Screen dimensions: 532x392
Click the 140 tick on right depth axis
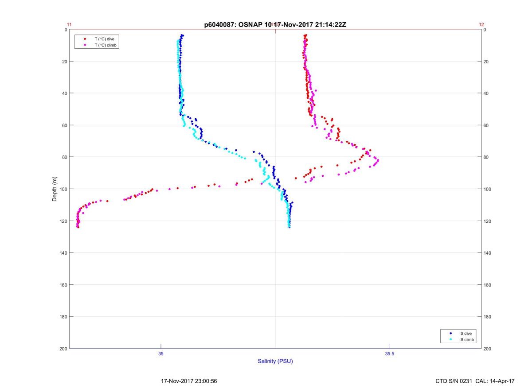tap(488, 253)
